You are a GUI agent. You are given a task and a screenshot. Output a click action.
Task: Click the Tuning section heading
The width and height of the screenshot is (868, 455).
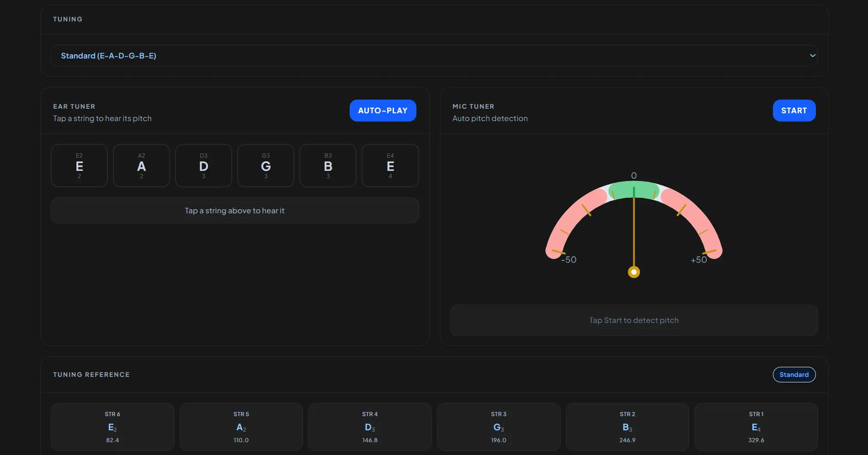click(x=68, y=19)
